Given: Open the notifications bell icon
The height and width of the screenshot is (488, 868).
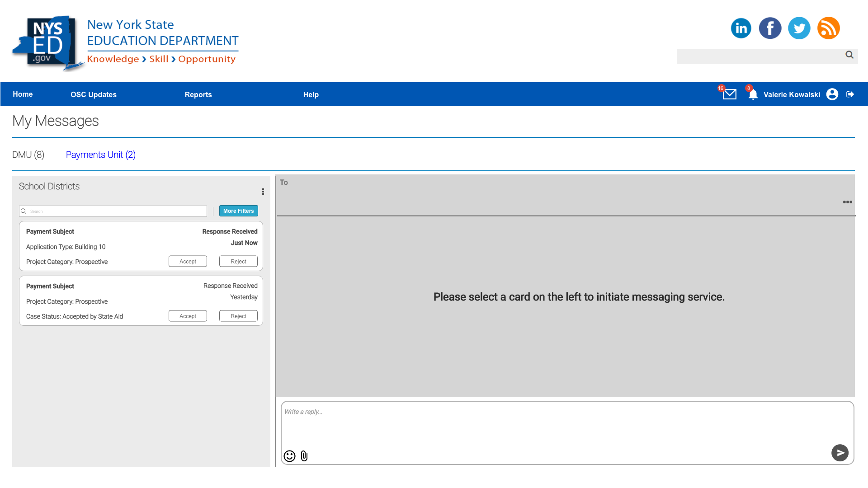Looking at the screenshot, I should [x=753, y=94].
